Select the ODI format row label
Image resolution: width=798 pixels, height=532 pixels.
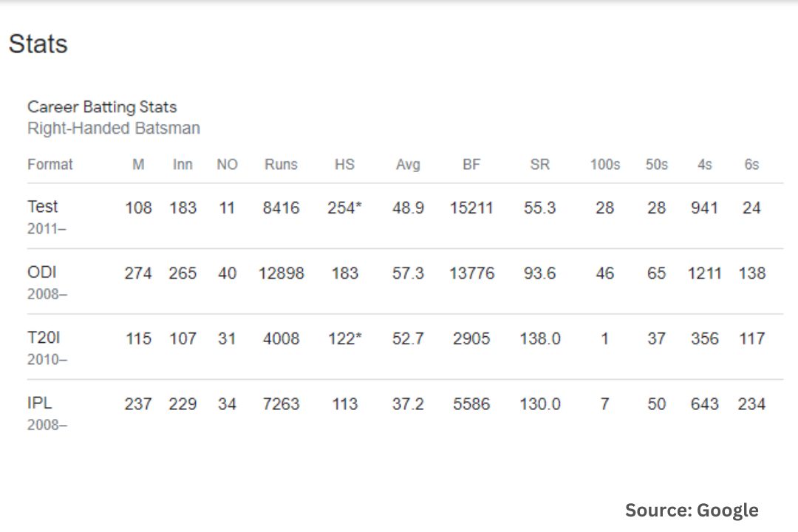coord(41,272)
